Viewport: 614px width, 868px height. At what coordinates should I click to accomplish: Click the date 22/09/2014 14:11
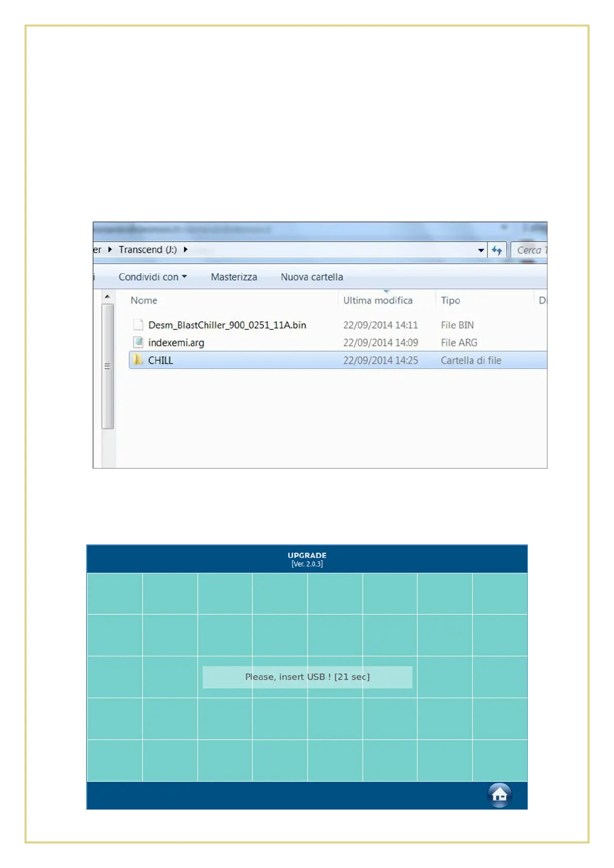pyautogui.click(x=380, y=325)
